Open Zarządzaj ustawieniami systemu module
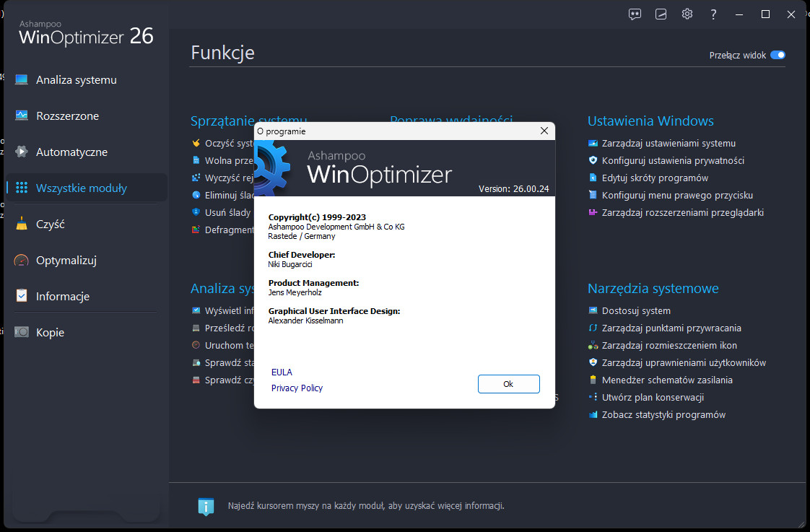810x532 pixels. (669, 143)
